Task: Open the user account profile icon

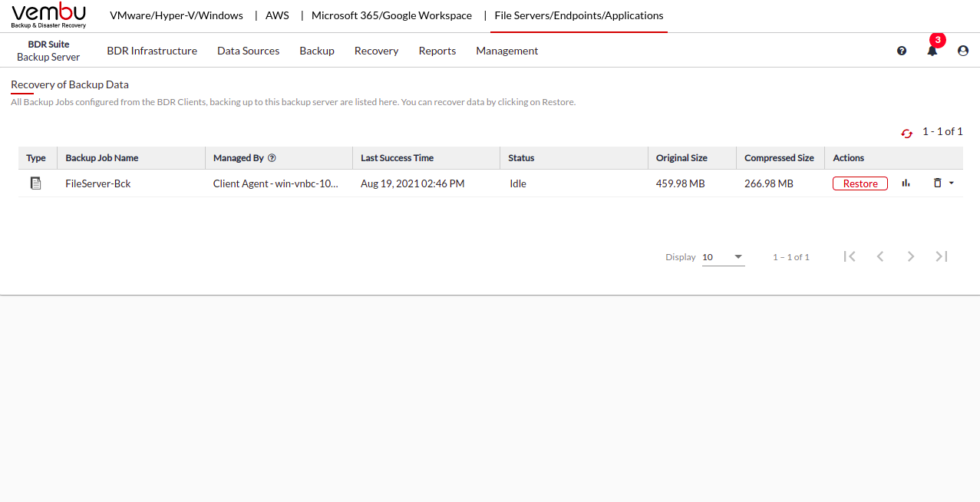Action: click(963, 51)
